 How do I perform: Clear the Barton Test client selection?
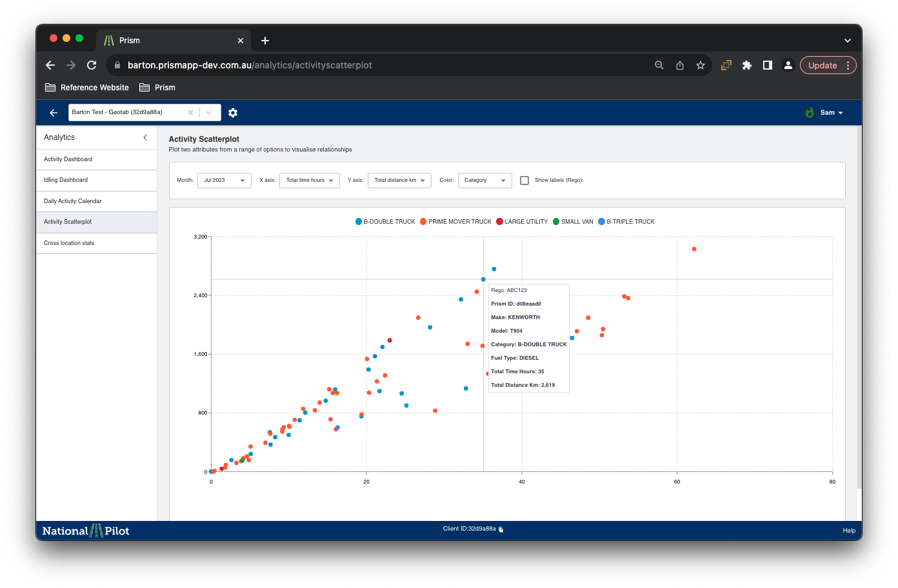point(190,113)
